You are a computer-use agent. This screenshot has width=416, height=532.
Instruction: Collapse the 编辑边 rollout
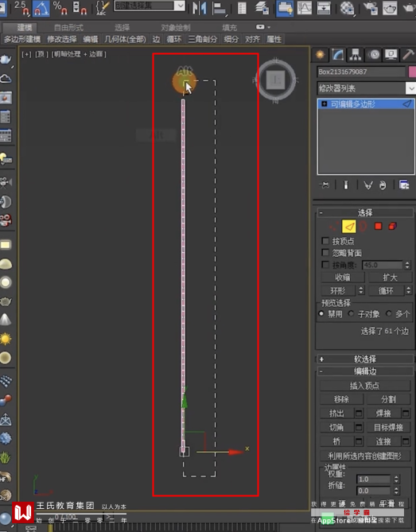pyautogui.click(x=365, y=371)
